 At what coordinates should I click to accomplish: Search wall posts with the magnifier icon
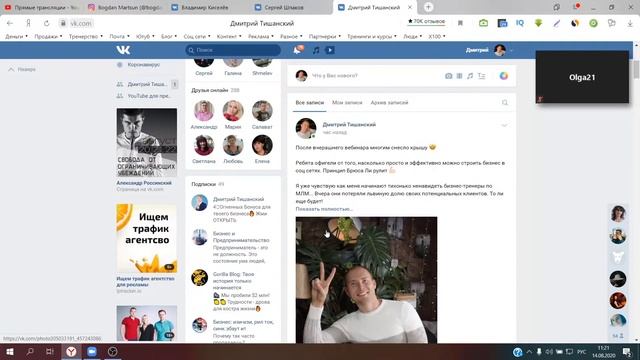click(505, 102)
